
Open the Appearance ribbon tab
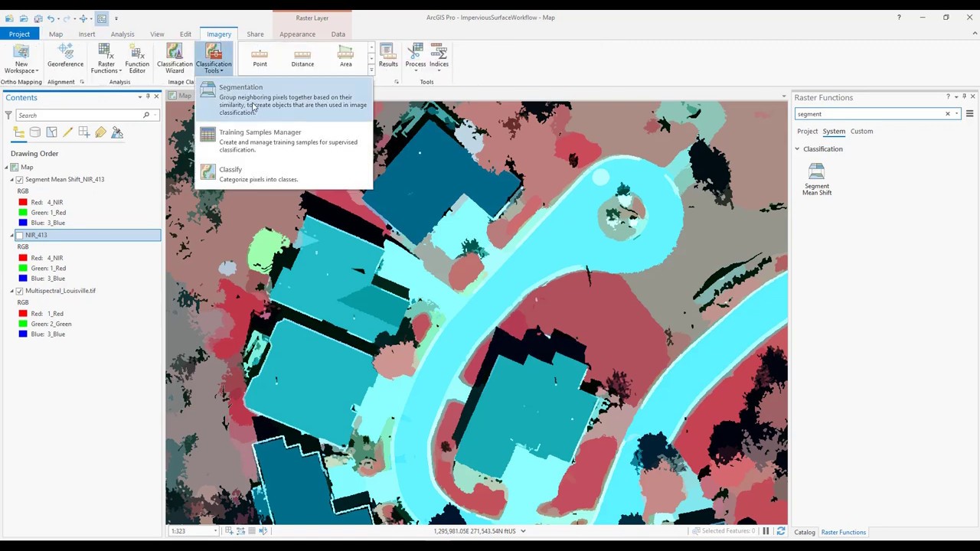point(297,34)
